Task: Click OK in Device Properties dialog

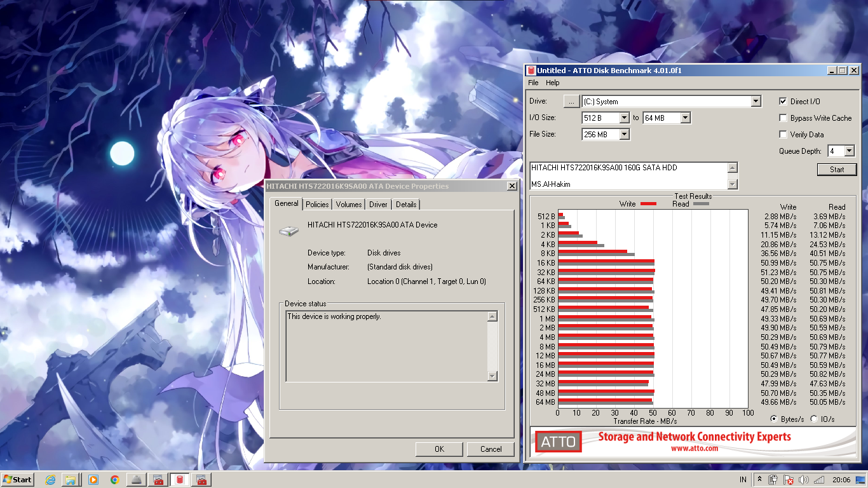Action: click(439, 449)
